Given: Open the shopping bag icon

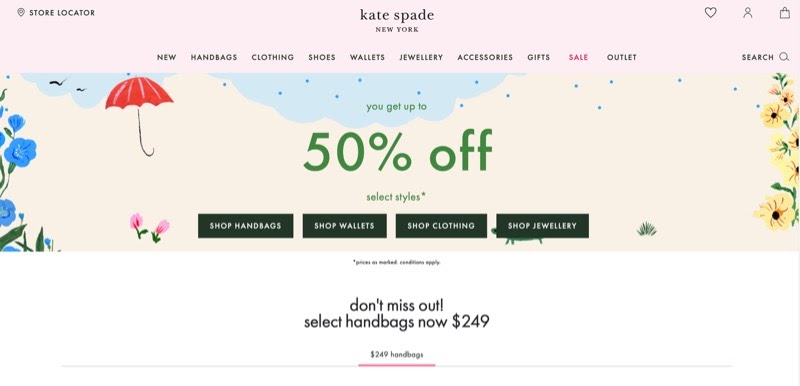Looking at the screenshot, I should pos(785,13).
